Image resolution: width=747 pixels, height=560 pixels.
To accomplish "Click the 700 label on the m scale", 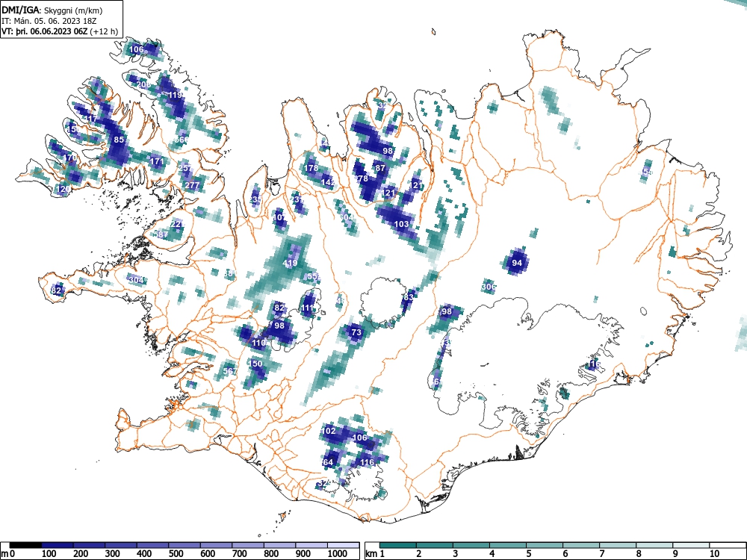I will [x=239, y=554].
